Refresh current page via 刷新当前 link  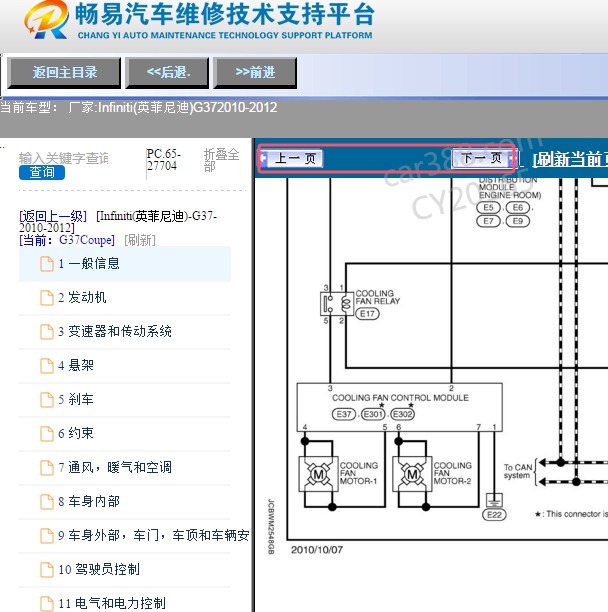[x=570, y=159]
